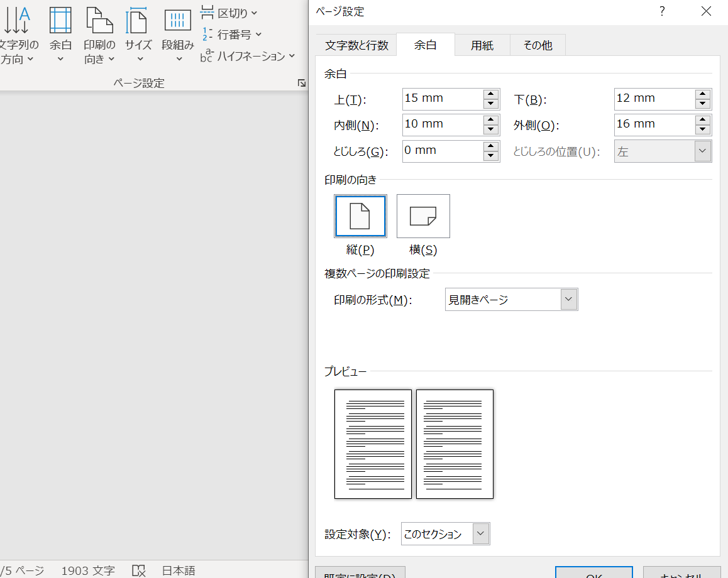The height and width of the screenshot is (578, 728).
Task: Switch to the 用紙 tab
Action: 482,45
